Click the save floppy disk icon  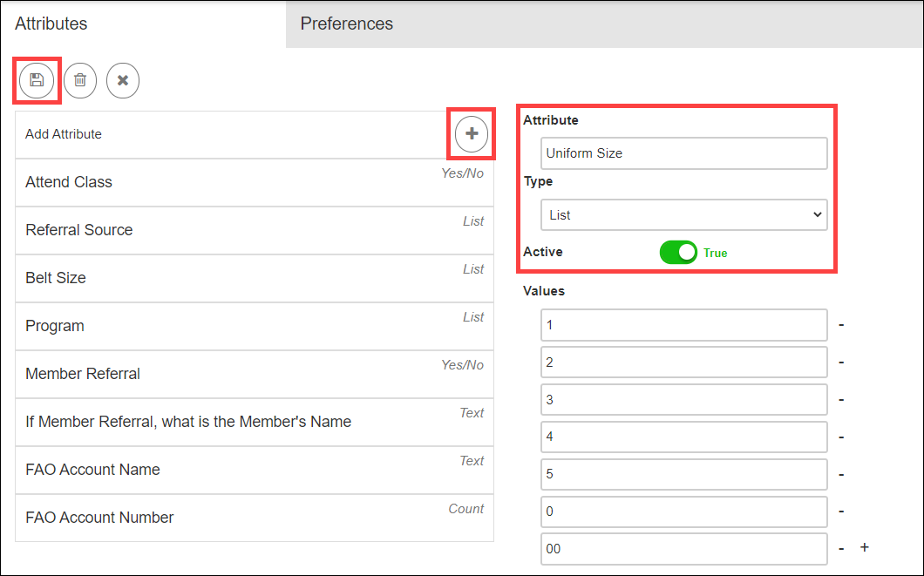(x=37, y=80)
